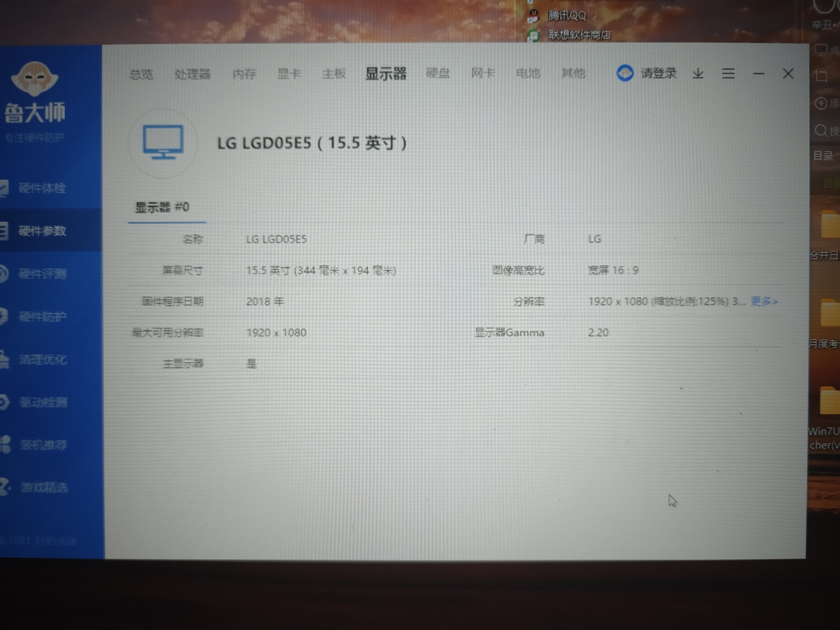840x630 pixels.
Task: Select the 显示器 tab
Action: 386,74
